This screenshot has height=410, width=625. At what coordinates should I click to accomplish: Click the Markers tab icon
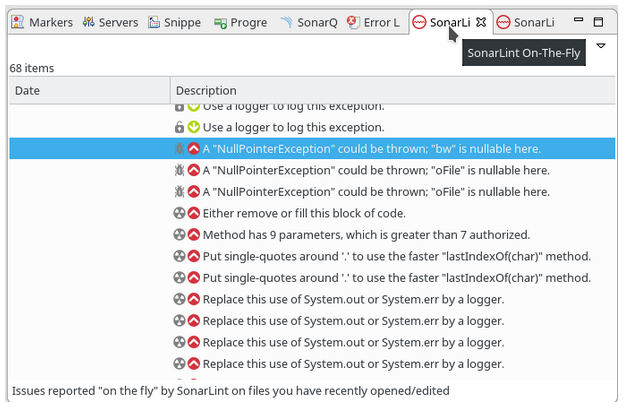click(x=18, y=22)
